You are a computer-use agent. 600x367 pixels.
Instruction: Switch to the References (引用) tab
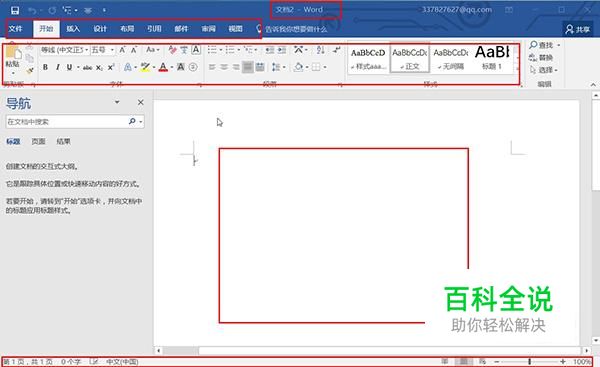coord(154,29)
